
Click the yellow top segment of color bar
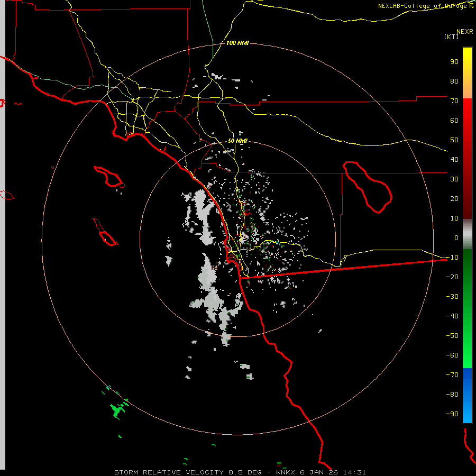tap(467, 73)
